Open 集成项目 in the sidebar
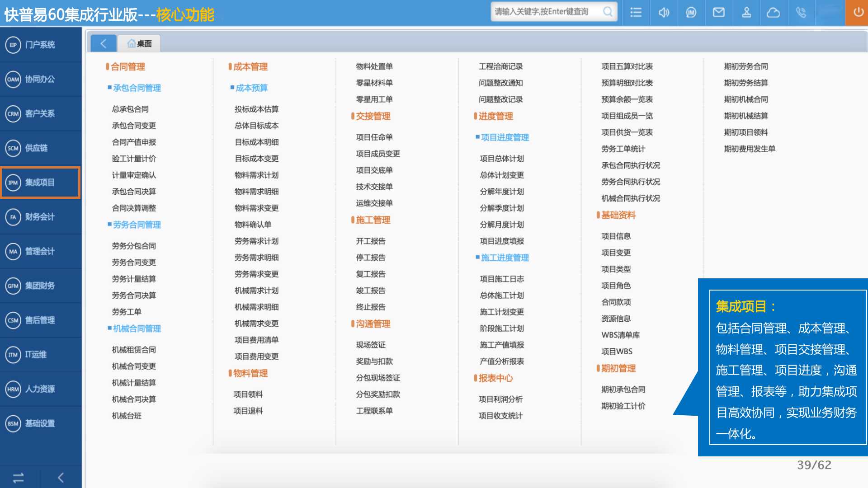The height and width of the screenshot is (488, 868). (x=40, y=183)
